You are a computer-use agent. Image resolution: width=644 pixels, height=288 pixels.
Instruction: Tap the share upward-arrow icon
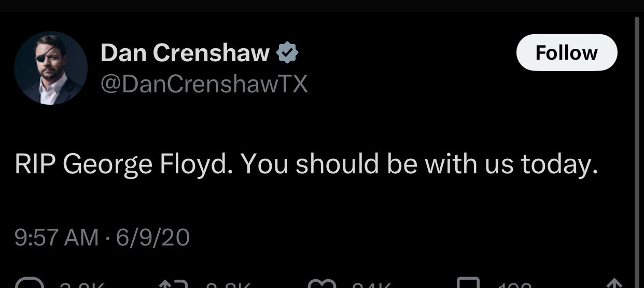click(x=614, y=284)
